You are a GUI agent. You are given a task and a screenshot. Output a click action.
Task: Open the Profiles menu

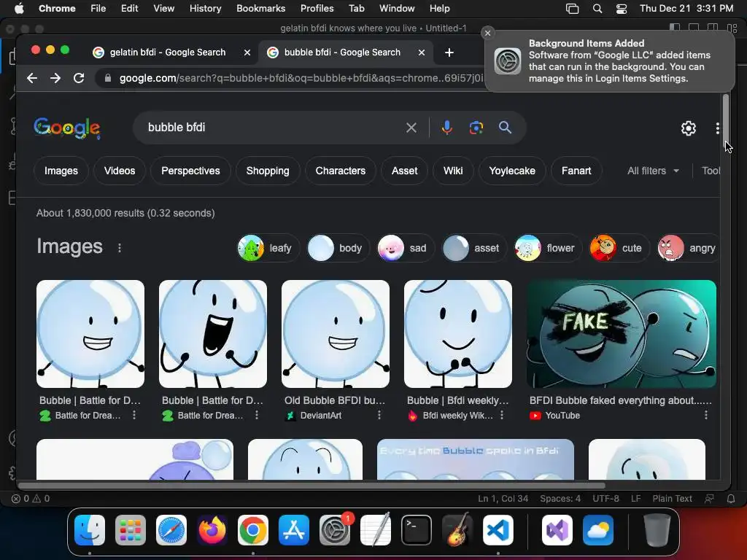click(x=317, y=9)
